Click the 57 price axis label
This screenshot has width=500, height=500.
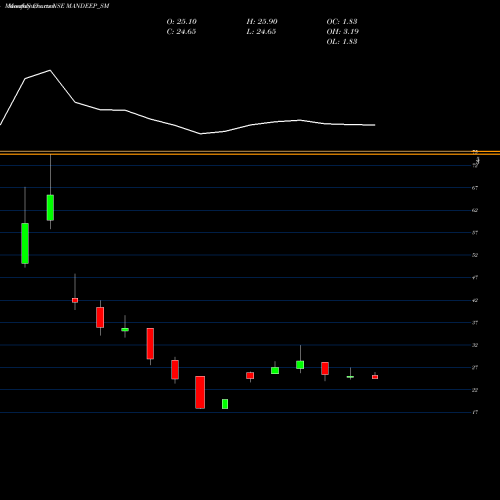475,233
